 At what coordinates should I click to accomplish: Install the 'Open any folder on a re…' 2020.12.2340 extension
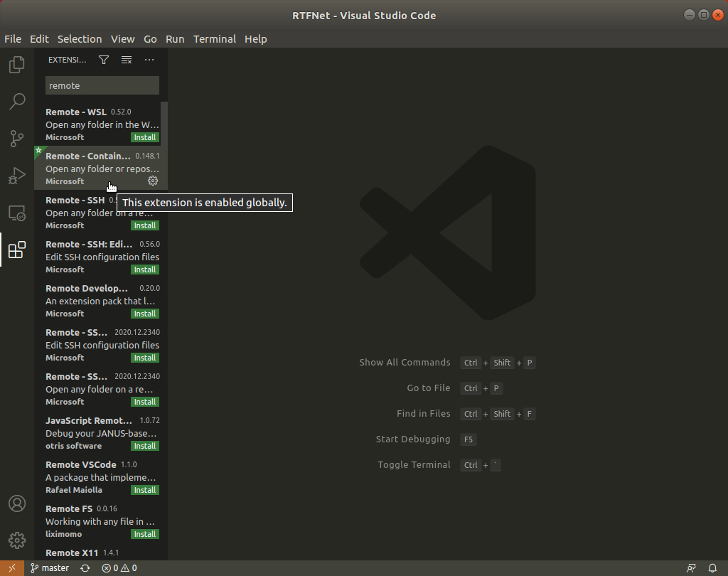[x=145, y=402]
